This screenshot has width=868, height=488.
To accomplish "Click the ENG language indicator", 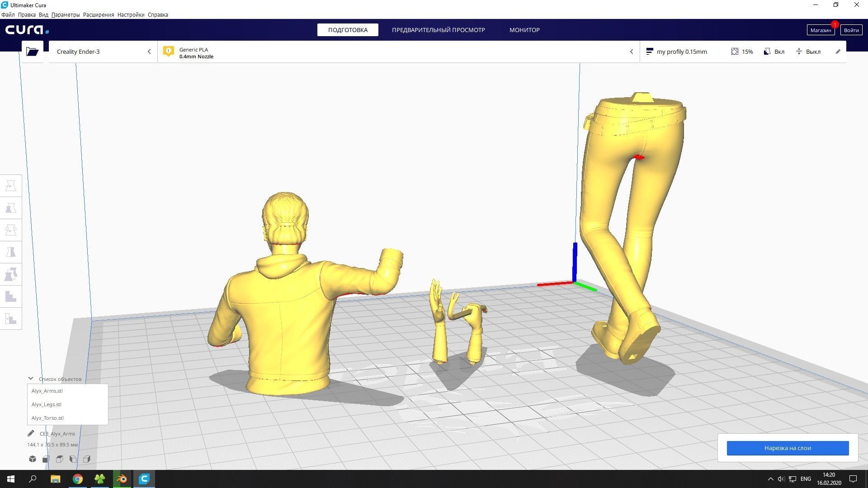I will click(x=806, y=479).
